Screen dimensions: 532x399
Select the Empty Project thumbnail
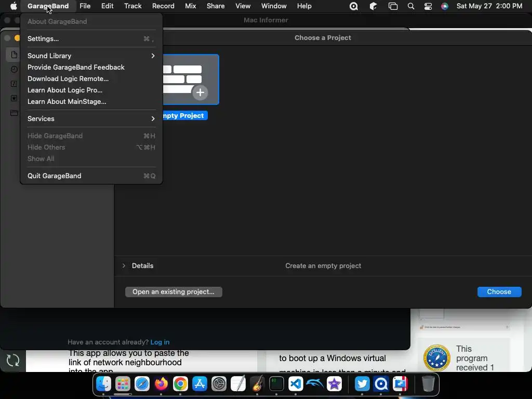pyautogui.click(x=191, y=79)
